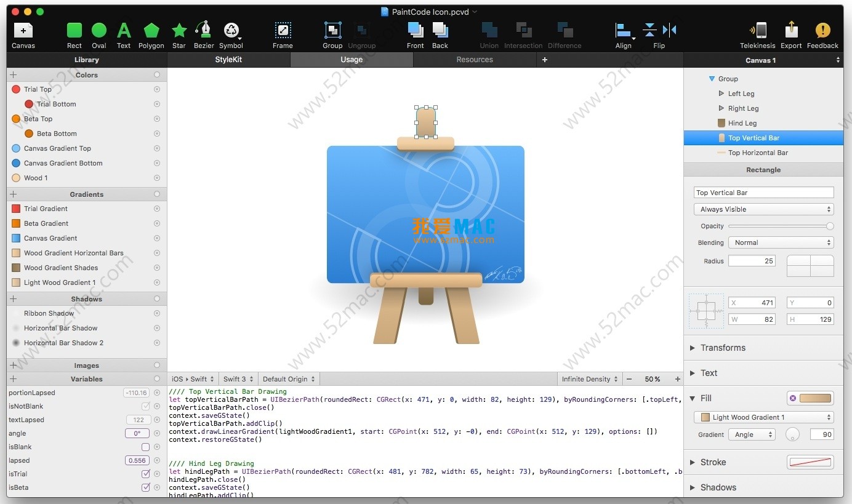
Task: Collapse the Group tree item
Action: [712, 79]
